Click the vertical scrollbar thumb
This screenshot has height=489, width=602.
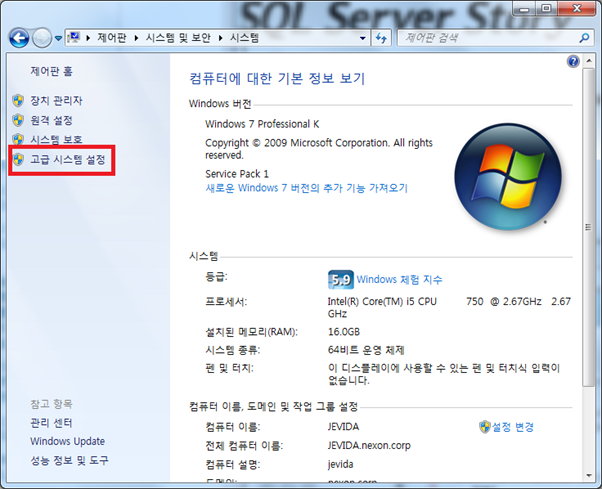tap(588, 227)
